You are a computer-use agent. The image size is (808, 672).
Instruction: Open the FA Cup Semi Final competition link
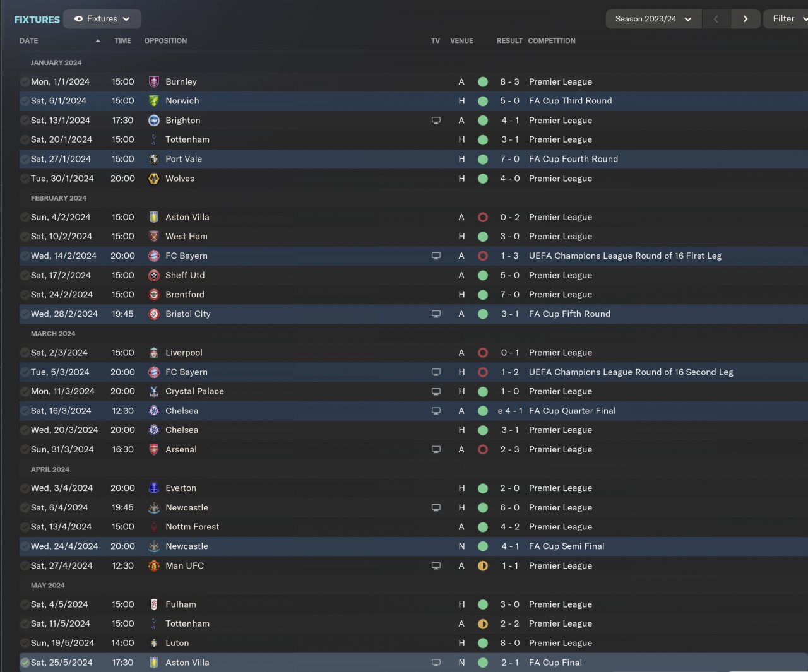pyautogui.click(x=567, y=546)
